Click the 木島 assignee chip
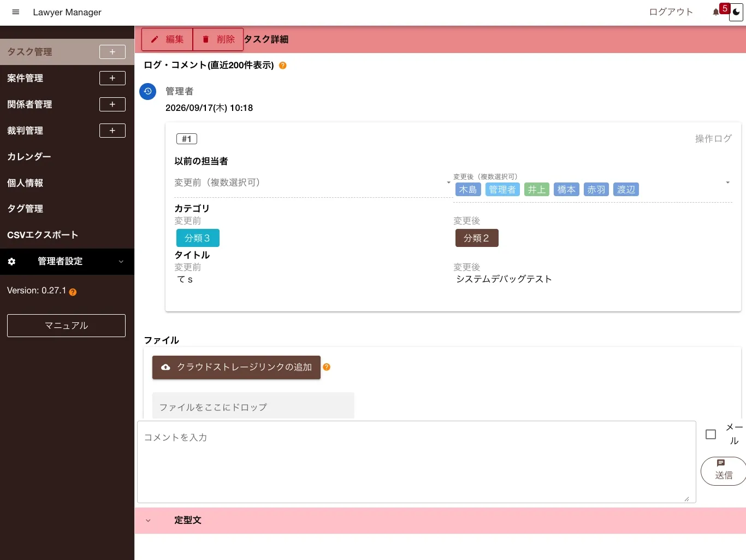The height and width of the screenshot is (560, 746). pos(468,190)
